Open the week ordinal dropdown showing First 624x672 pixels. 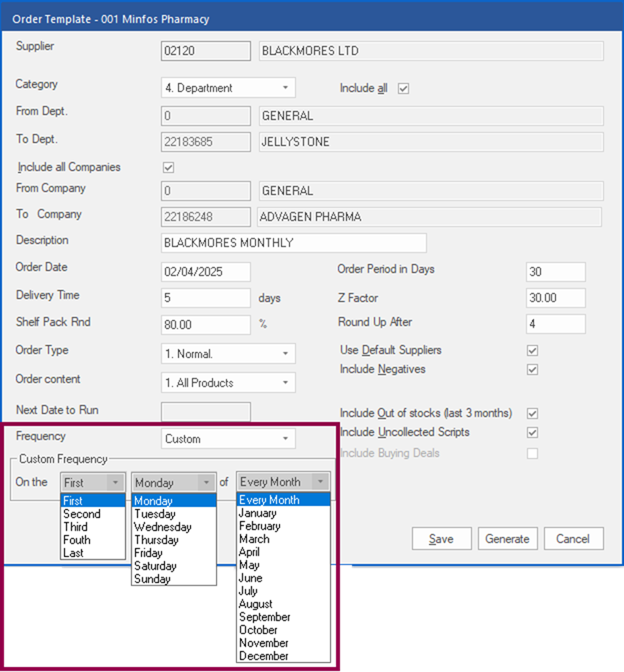93,482
